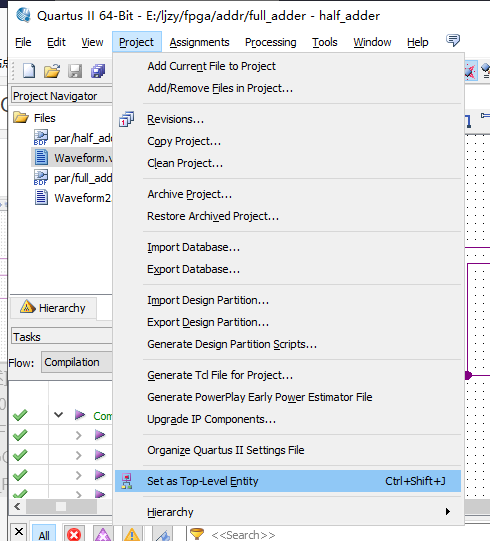The height and width of the screenshot is (541, 490).
Task: Select the Files folder label in navigator
Action: pos(45,118)
